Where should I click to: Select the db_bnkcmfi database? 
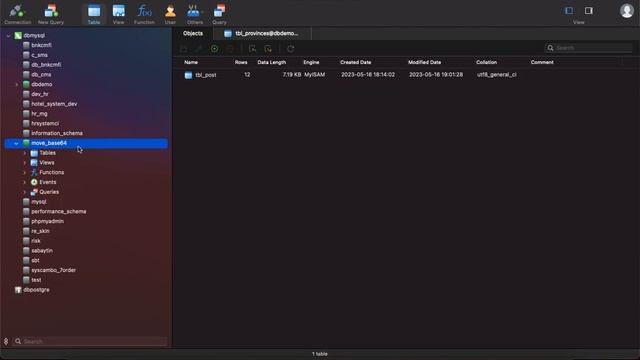point(46,65)
